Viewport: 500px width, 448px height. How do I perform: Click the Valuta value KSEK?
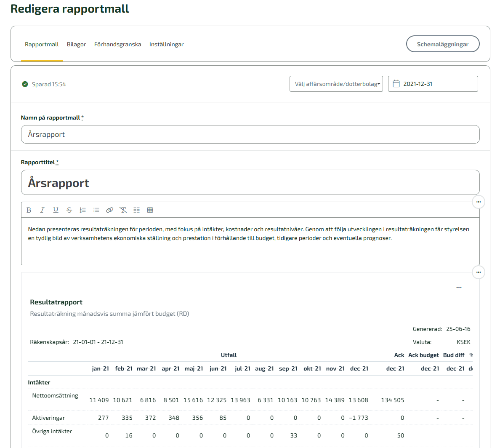click(464, 342)
